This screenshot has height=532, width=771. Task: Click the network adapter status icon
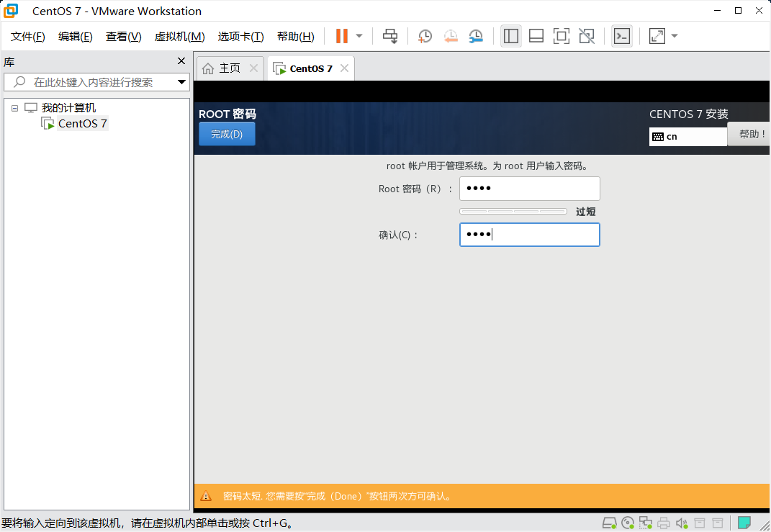646,523
